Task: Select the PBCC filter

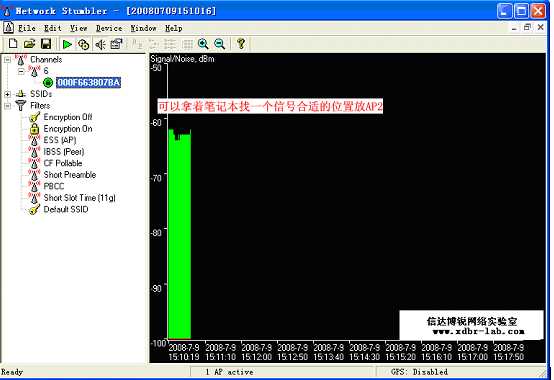Action: (x=54, y=186)
